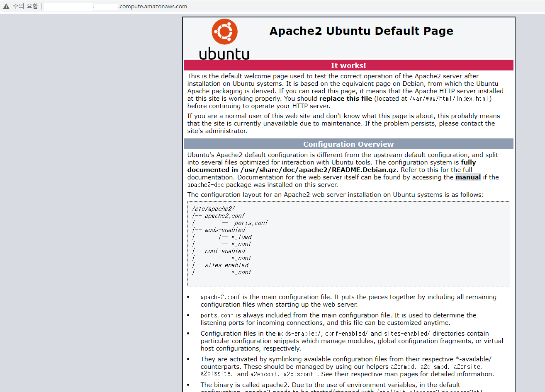Click the "It works!" red banner
545x392 pixels.
[x=348, y=65]
